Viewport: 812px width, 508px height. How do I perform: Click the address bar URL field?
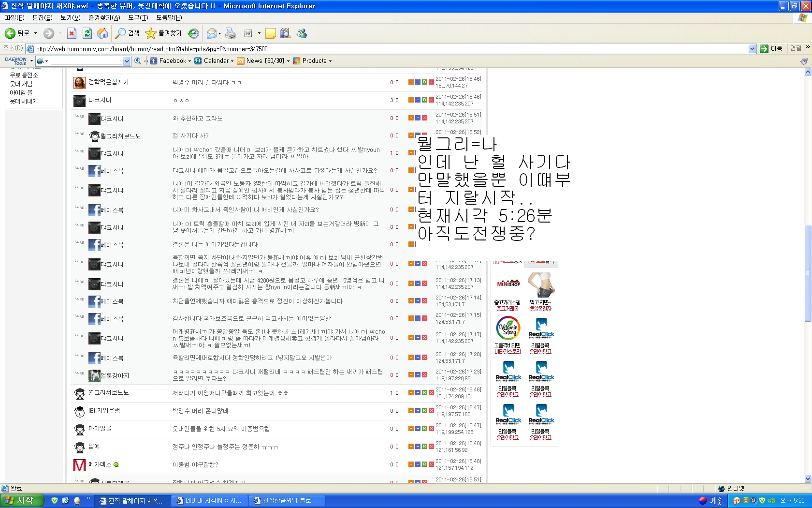(387, 49)
